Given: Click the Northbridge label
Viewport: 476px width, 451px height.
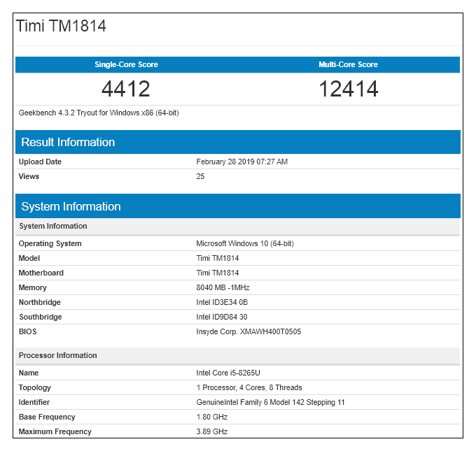Looking at the screenshot, I should 40,302.
